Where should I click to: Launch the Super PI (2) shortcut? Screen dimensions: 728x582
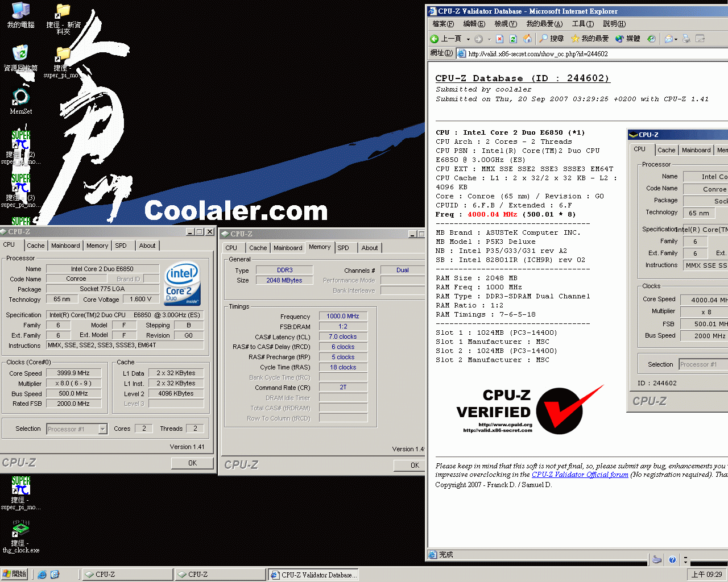click(20, 147)
